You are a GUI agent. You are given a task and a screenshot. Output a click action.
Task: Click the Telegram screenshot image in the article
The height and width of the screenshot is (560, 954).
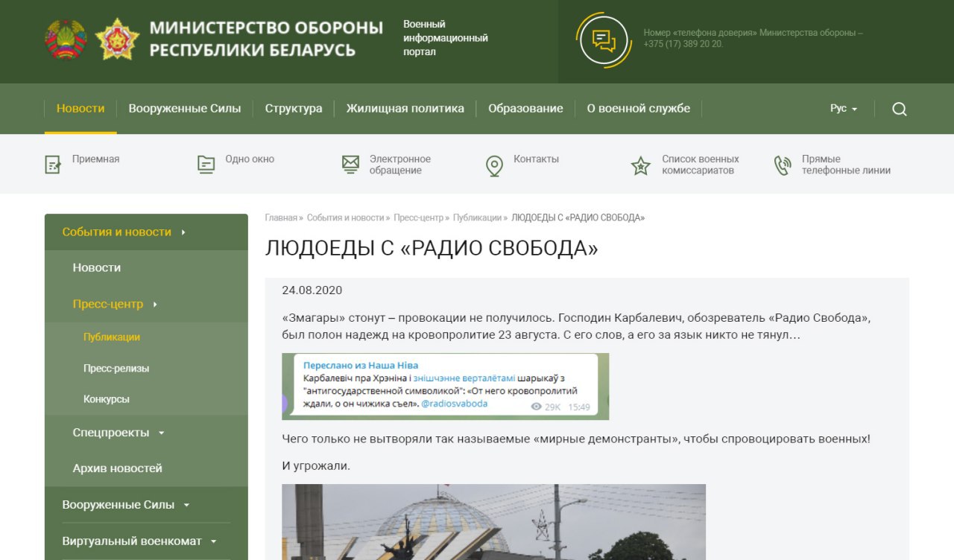point(445,386)
